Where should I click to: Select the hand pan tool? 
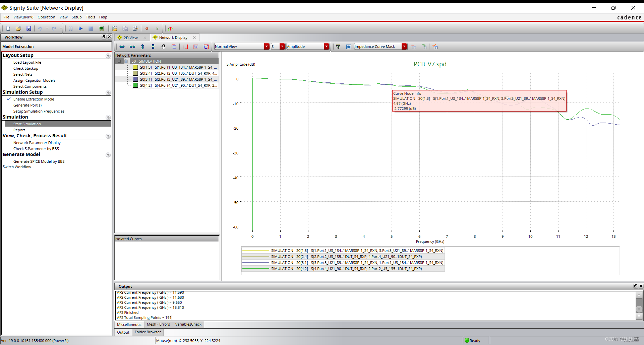[x=164, y=47]
